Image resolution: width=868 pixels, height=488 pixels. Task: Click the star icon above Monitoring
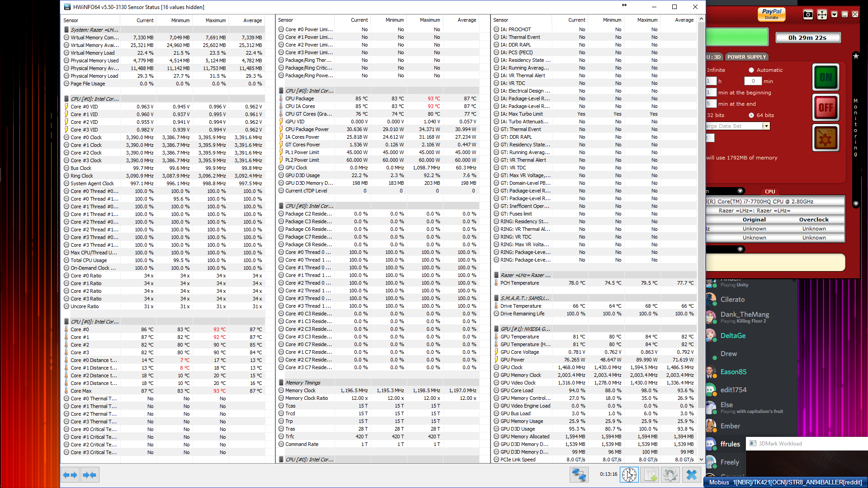tap(856, 56)
